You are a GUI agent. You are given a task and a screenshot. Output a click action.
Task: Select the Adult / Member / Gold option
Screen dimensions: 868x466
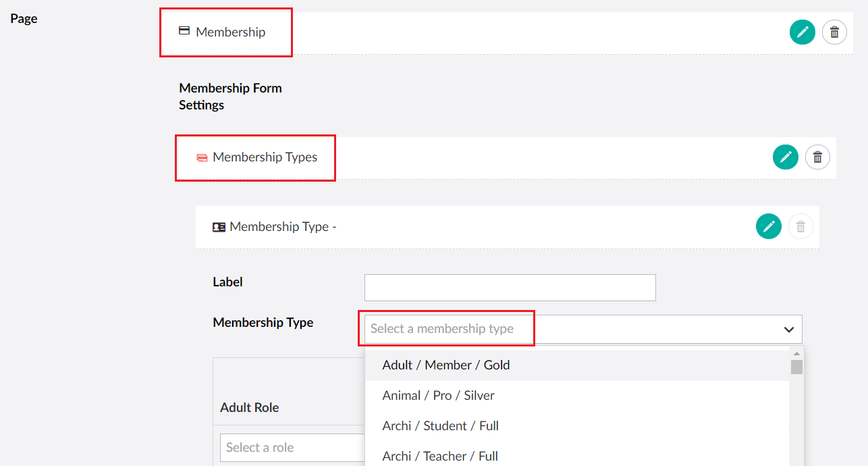445,365
